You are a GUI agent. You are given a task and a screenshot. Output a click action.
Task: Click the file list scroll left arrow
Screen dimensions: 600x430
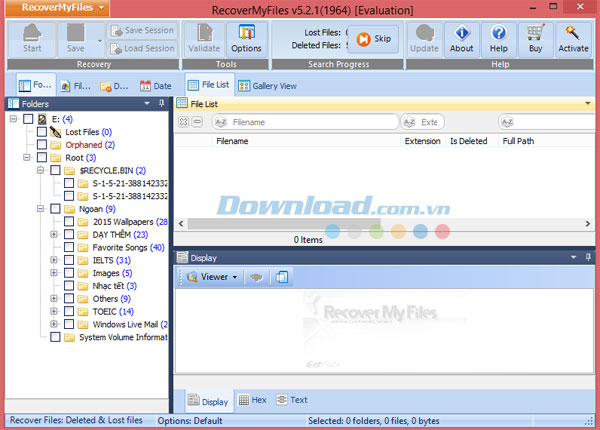pyautogui.click(x=181, y=223)
